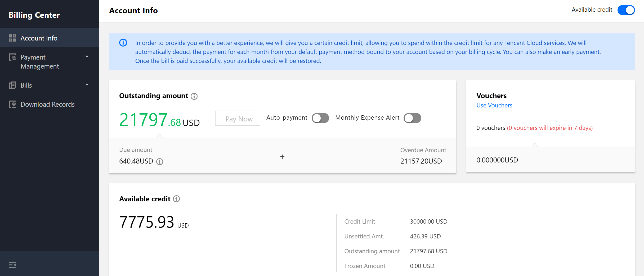This screenshot has width=644, height=276.
Task: Expand Payment Management chevron
Action: 87,57
